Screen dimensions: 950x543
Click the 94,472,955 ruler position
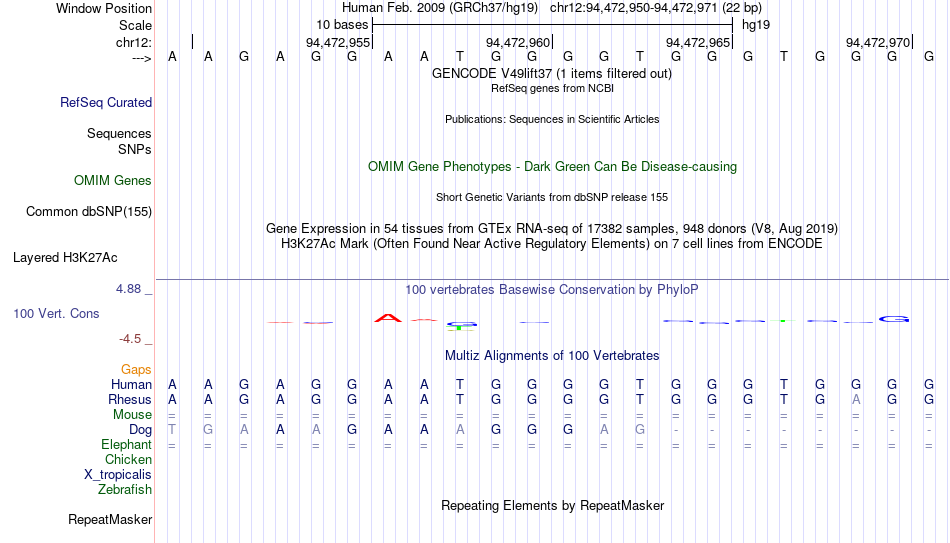pos(338,42)
